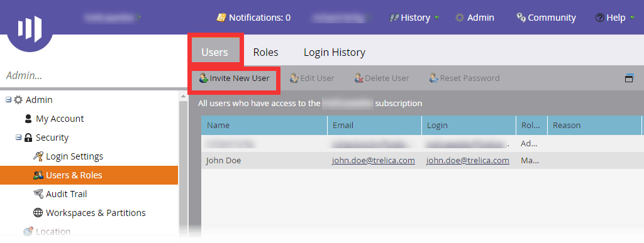Click the My Account person icon

(28, 119)
